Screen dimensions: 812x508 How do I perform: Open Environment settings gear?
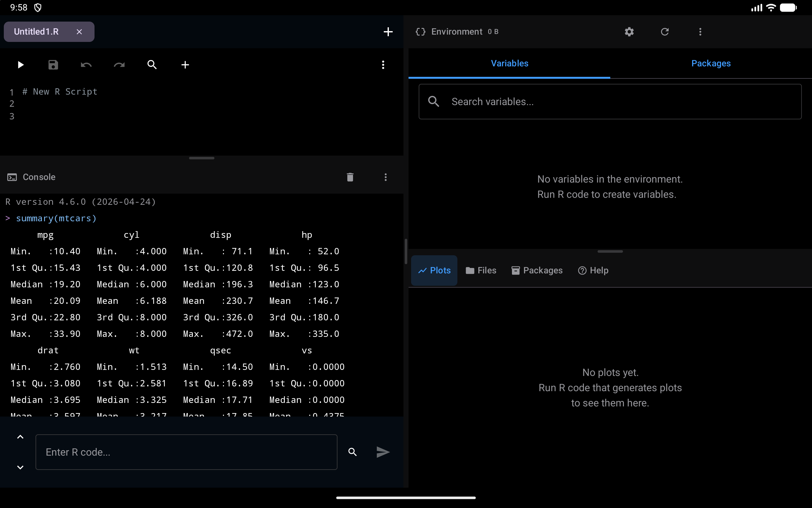(x=629, y=31)
